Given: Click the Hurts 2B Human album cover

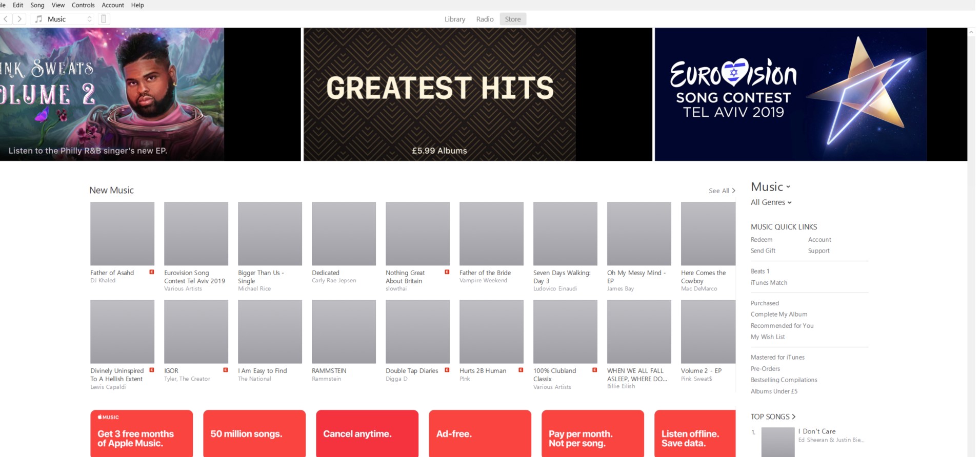Looking at the screenshot, I should (491, 331).
